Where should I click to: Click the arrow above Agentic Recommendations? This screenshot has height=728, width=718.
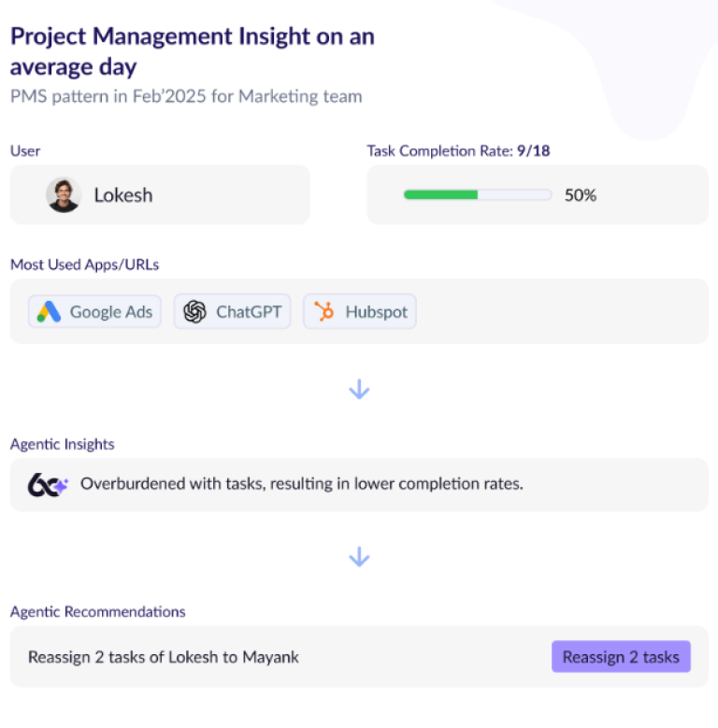(359, 557)
